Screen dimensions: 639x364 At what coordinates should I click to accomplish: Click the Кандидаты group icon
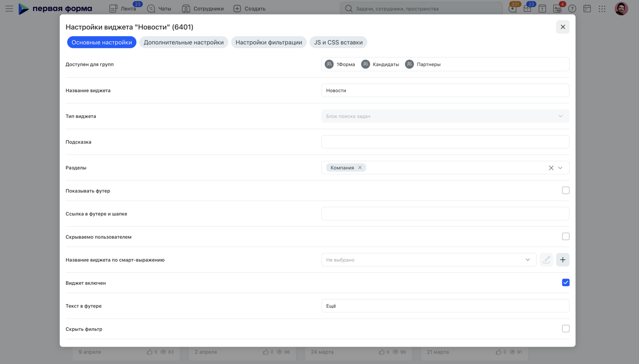365,64
